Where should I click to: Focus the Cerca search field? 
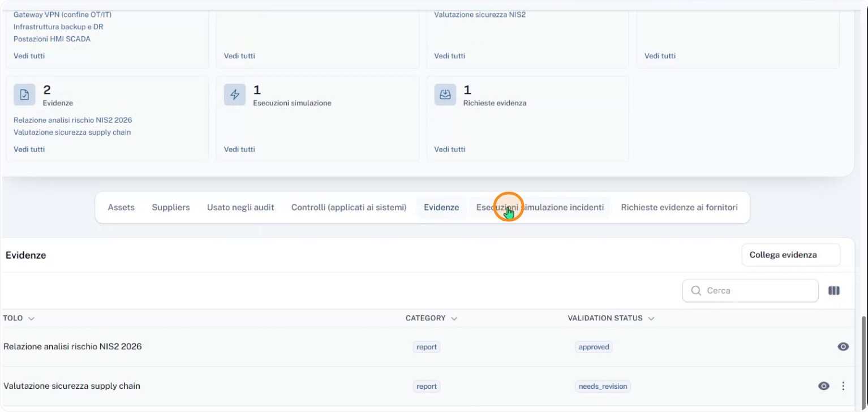tap(750, 290)
